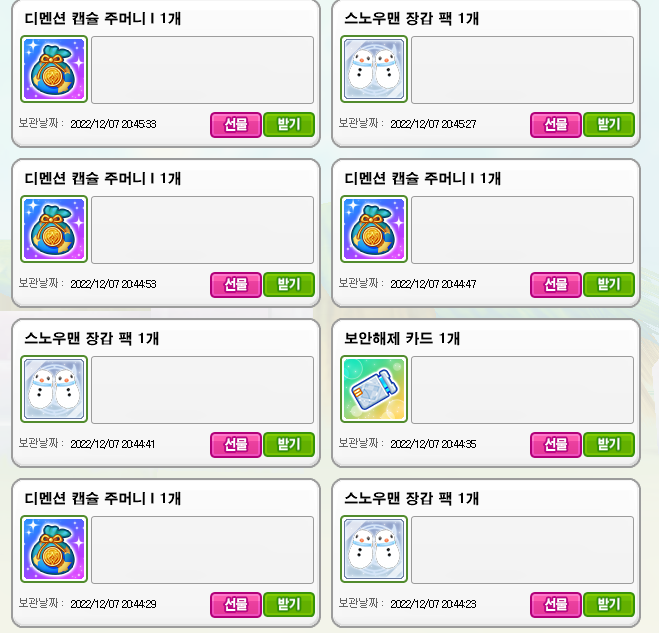Click 받기 for snowman glove pack stored 20:45:27

pyautogui.click(x=609, y=124)
